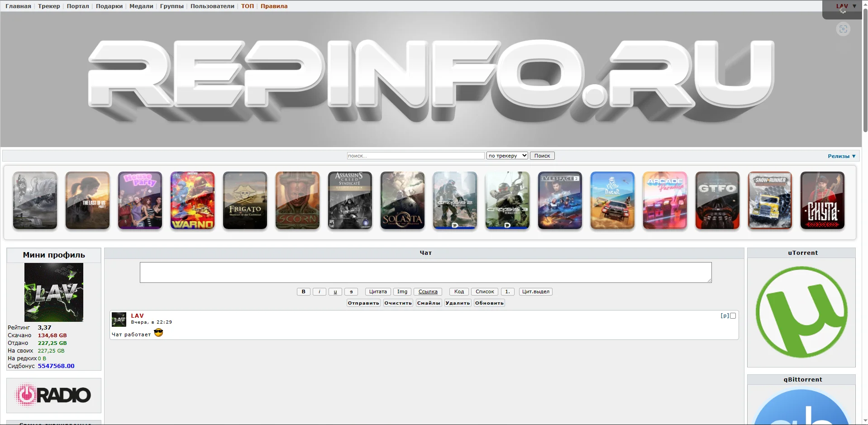Send the chat message with Отправить

tap(363, 303)
